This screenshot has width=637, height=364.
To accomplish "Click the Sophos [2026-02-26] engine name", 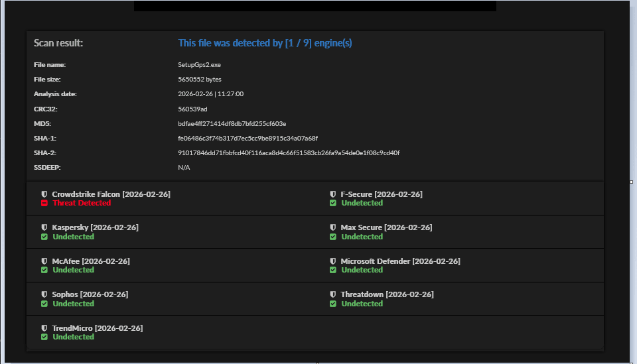I will click(90, 294).
